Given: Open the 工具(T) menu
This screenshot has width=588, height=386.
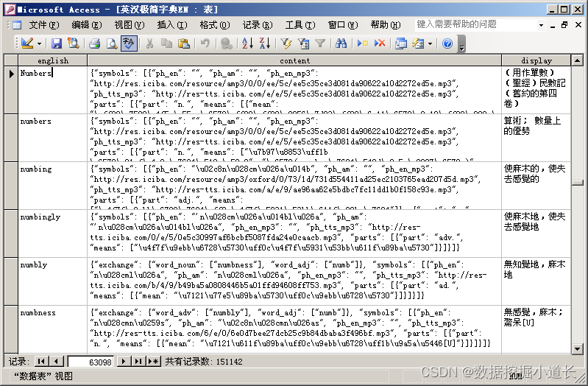Looking at the screenshot, I should click(300, 25).
